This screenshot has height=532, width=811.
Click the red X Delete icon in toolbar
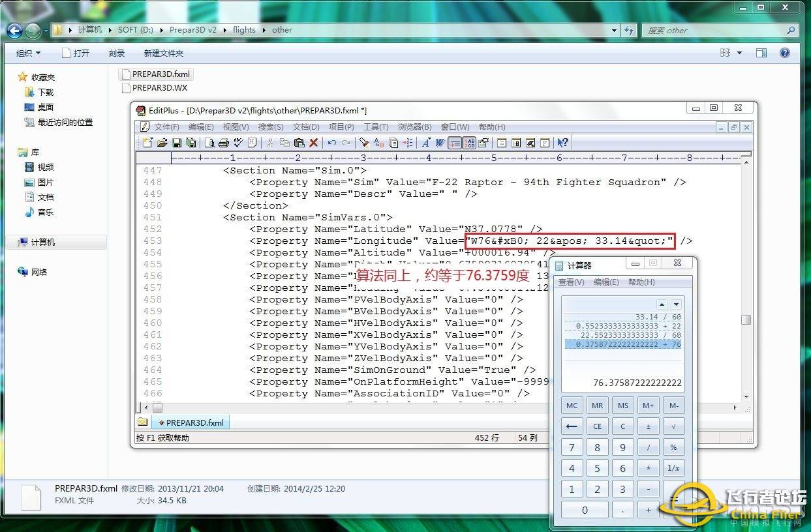(313, 143)
